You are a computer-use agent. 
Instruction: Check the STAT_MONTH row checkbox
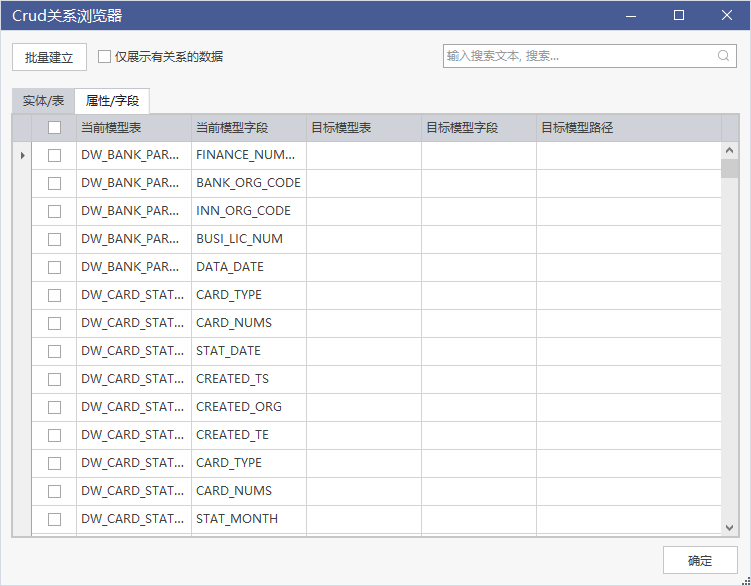(55, 519)
